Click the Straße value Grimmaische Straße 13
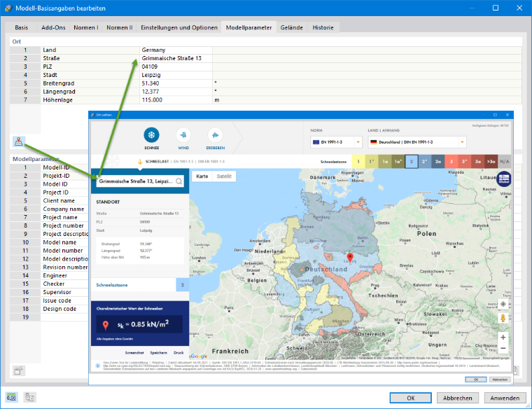532x409 pixels. [176, 58]
